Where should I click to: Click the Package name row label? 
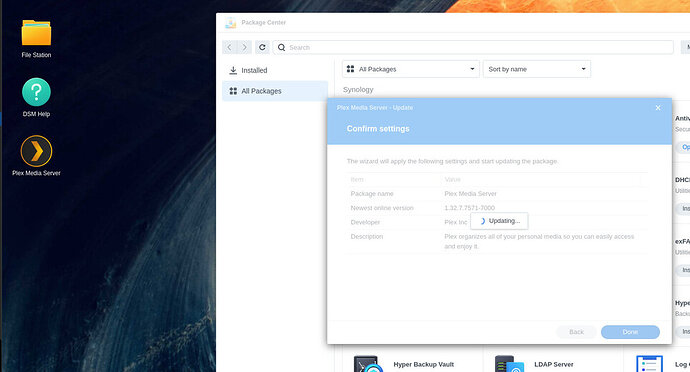(x=372, y=194)
